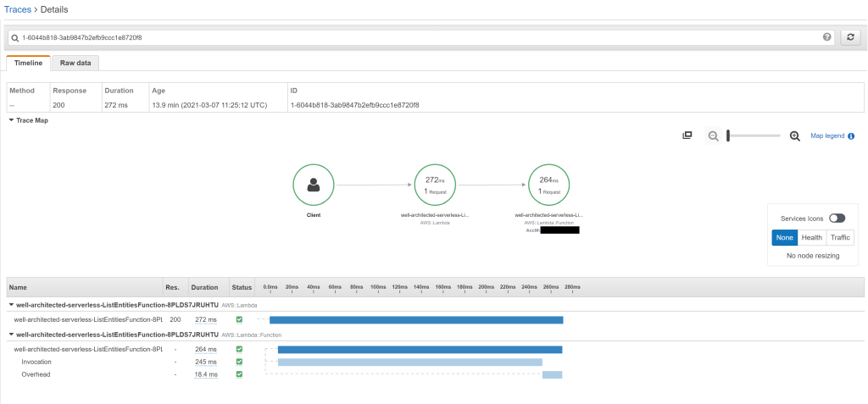Click the Invocation timeline bar
Viewport: 868px width, 404px height.
[409, 362]
